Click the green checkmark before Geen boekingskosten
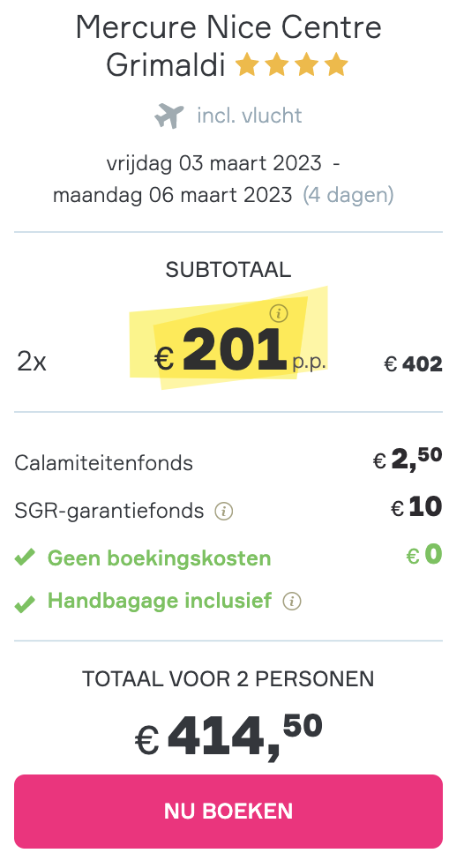This screenshot has width=464, height=868. pos(25,557)
